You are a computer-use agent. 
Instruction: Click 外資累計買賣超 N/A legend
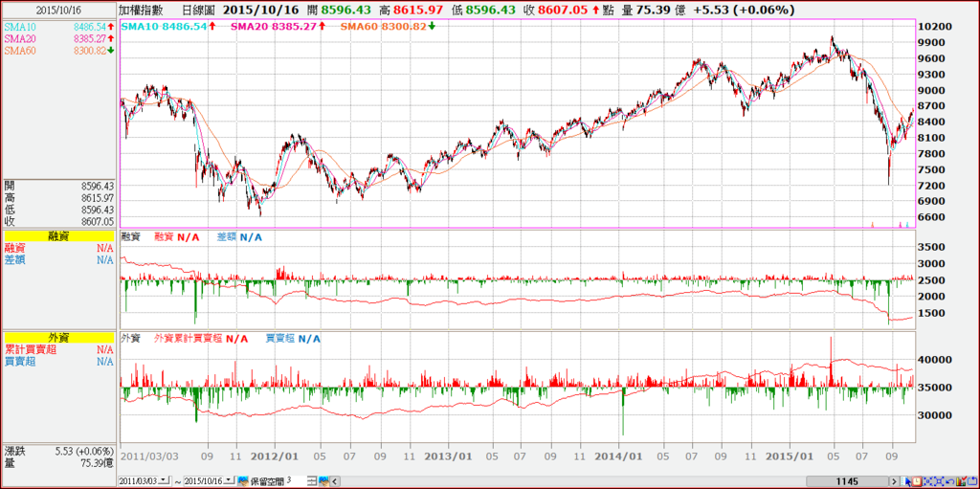(201, 339)
